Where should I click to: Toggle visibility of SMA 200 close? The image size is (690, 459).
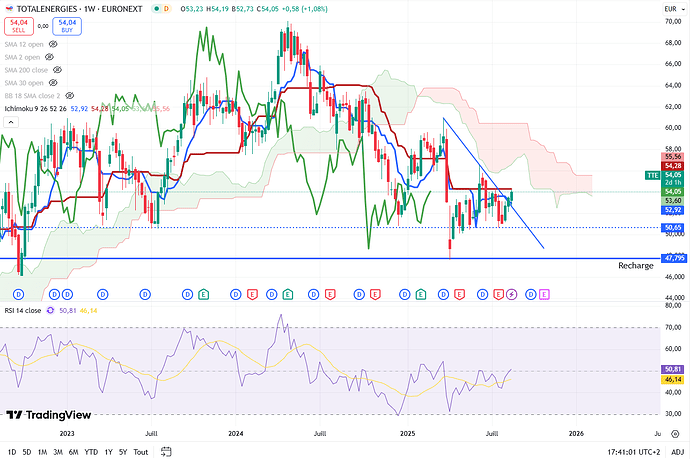pyautogui.click(x=57, y=70)
